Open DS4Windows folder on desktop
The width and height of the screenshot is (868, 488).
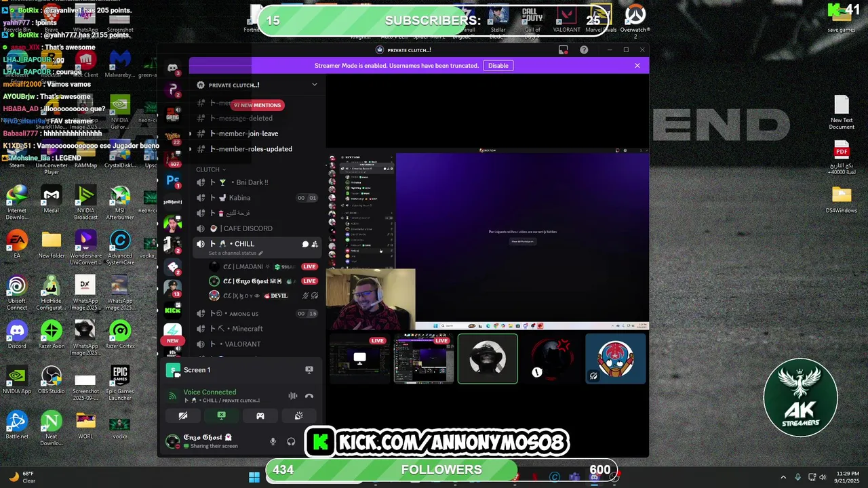coord(842,199)
